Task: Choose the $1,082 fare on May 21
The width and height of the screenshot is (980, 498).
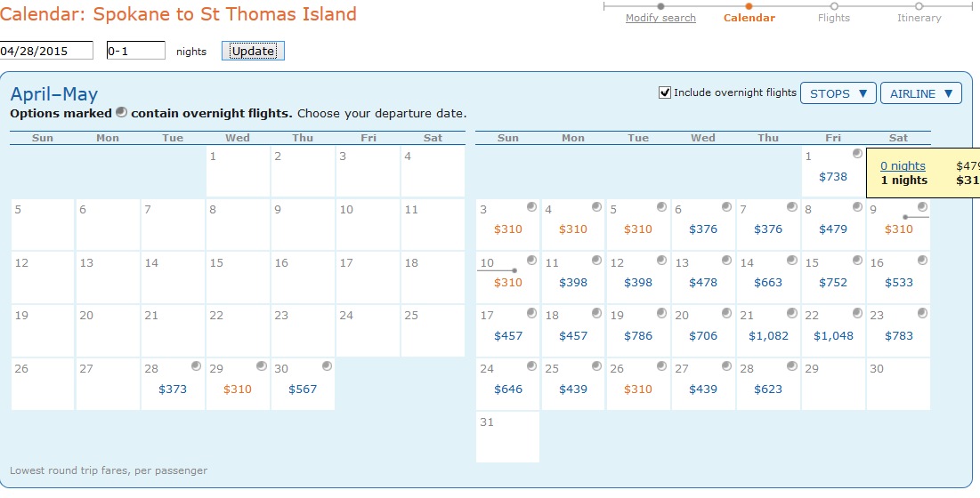Action: (x=768, y=336)
